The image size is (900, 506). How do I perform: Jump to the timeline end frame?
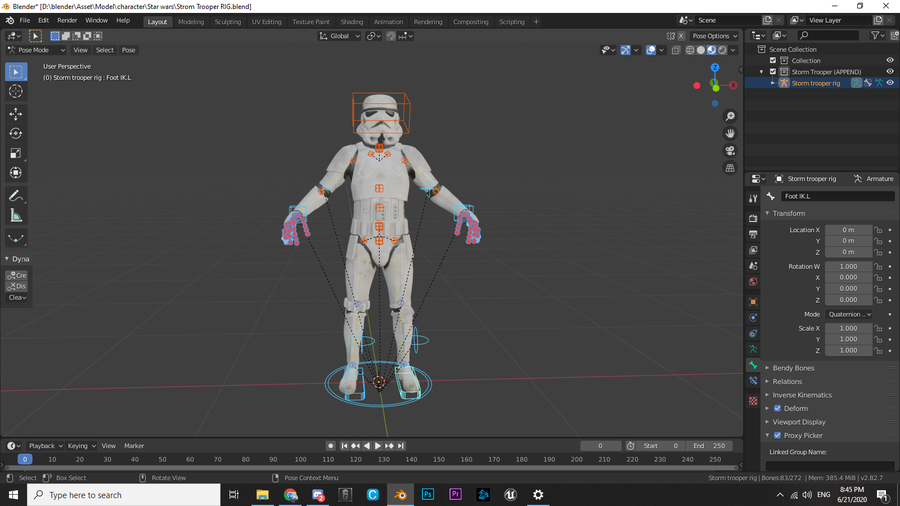pyautogui.click(x=401, y=446)
